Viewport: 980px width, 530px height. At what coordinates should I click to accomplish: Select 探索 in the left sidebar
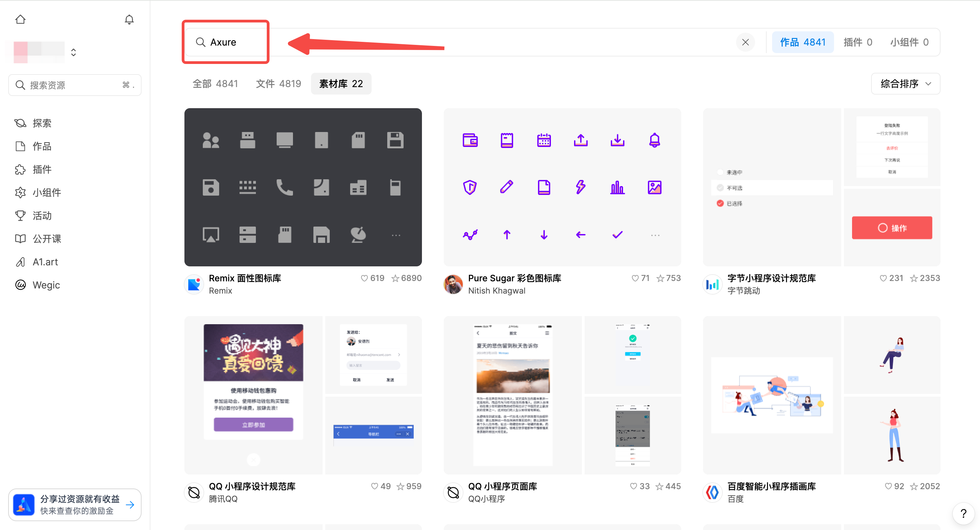42,123
